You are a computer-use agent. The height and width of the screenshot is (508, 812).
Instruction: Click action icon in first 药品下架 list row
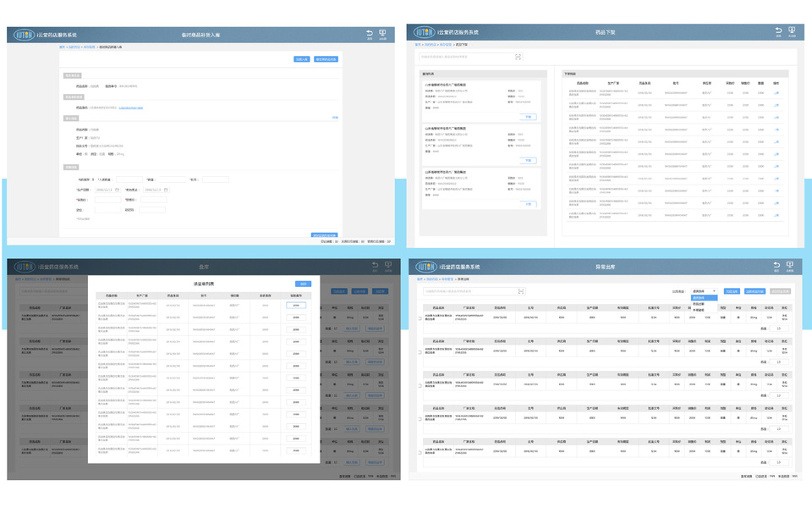pos(776,93)
